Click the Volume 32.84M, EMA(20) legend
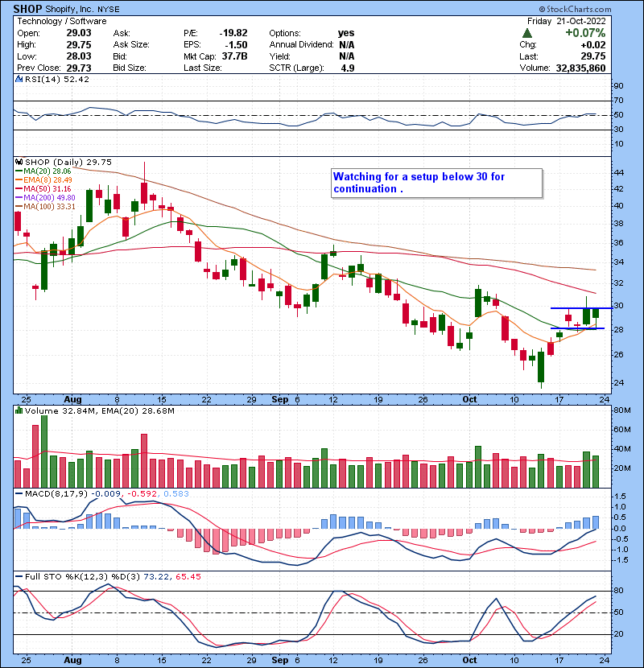This screenshot has width=644, height=668. click(x=99, y=410)
